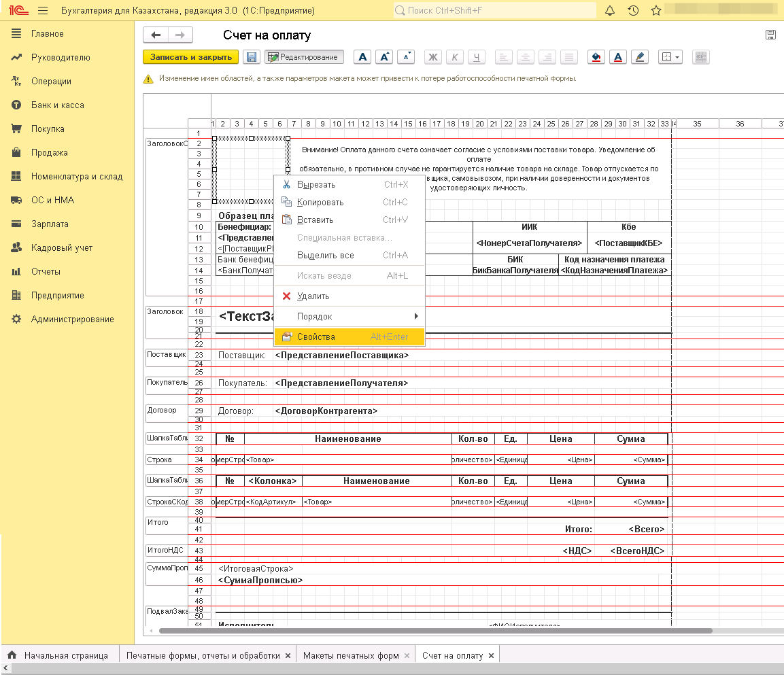Close the Печатные формы, отчеты и обработки tab
Screen dimensions: 784x675
[x=288, y=655]
